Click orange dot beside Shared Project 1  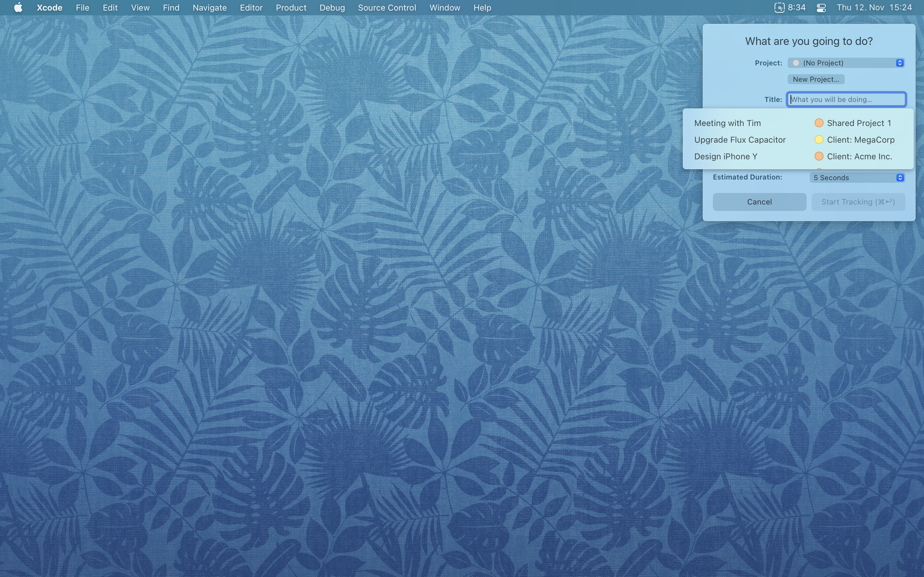click(819, 123)
